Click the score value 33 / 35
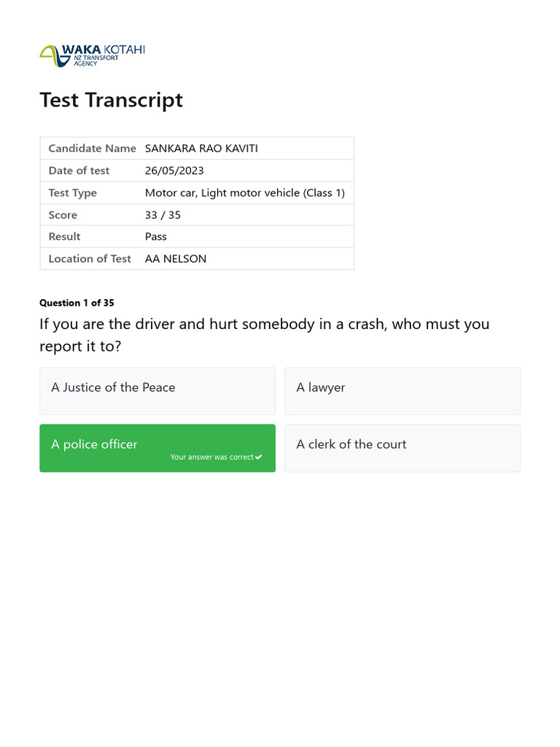This screenshot has width=560, height=747. point(163,215)
